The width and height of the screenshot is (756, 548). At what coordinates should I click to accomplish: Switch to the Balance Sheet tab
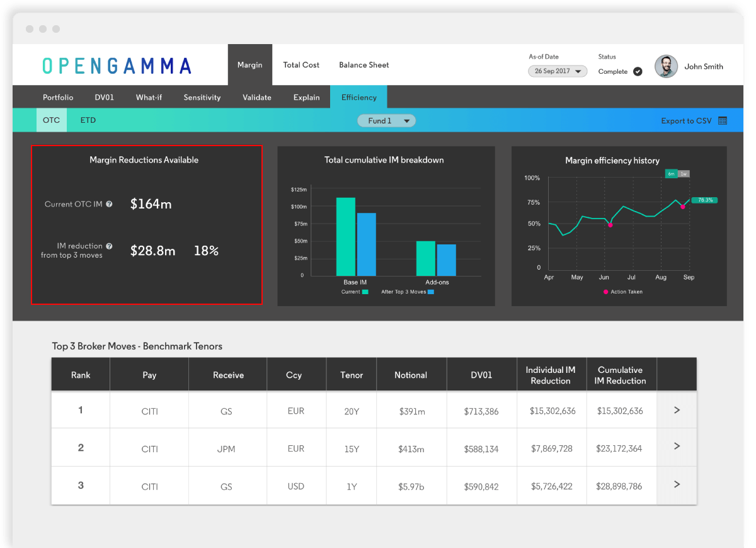pyautogui.click(x=364, y=65)
